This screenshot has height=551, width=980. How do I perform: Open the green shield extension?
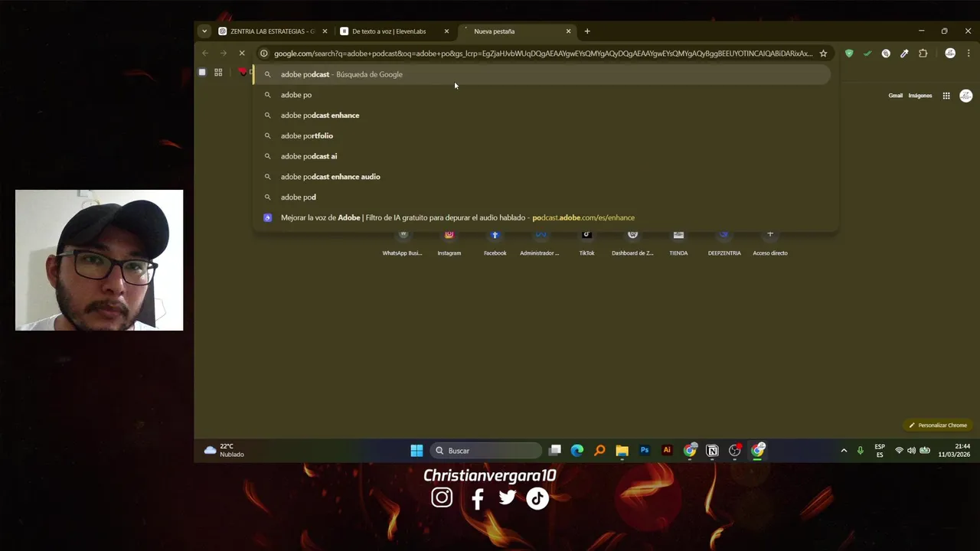pos(848,54)
